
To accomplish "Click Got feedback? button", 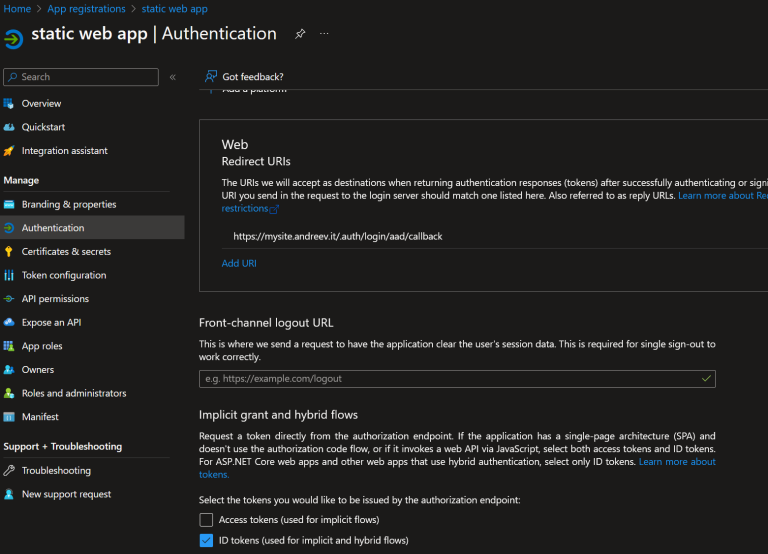I will click(x=244, y=76).
